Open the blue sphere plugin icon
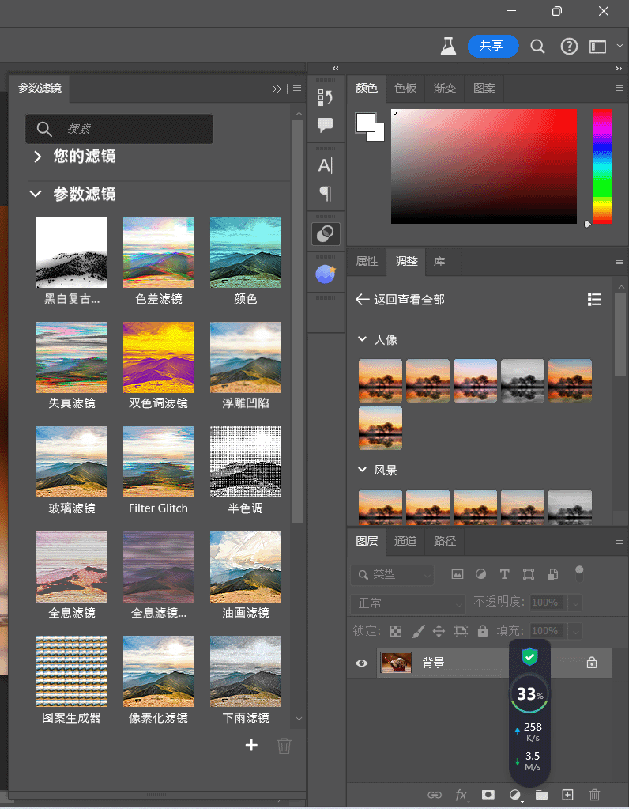Image resolution: width=629 pixels, height=809 pixels. tap(325, 274)
